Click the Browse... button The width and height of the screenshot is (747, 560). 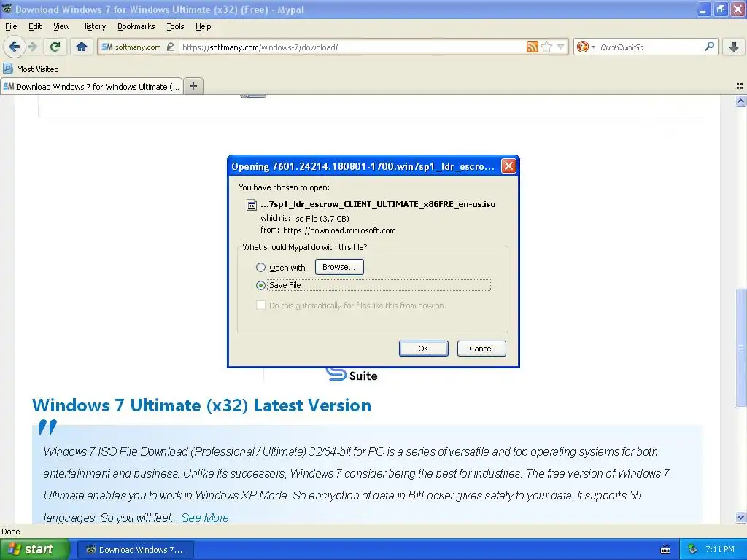(339, 267)
